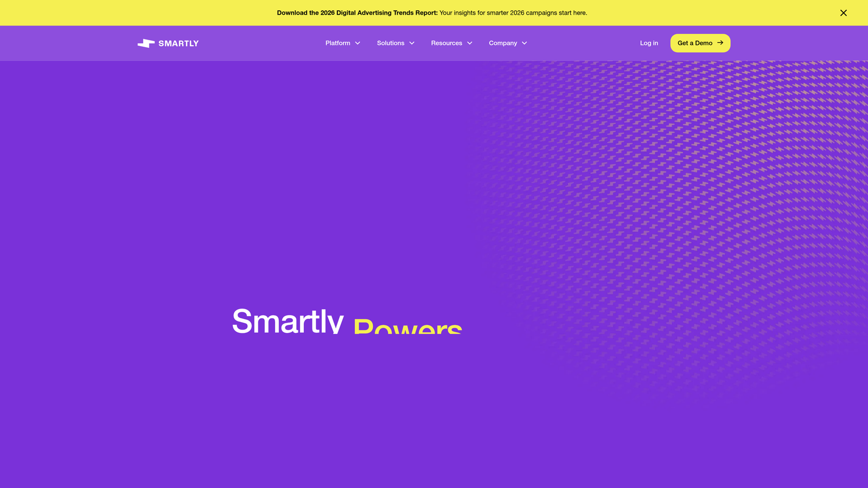Select Solutions in the top navigation
Viewport: 868px width, 488px height.
click(x=391, y=43)
